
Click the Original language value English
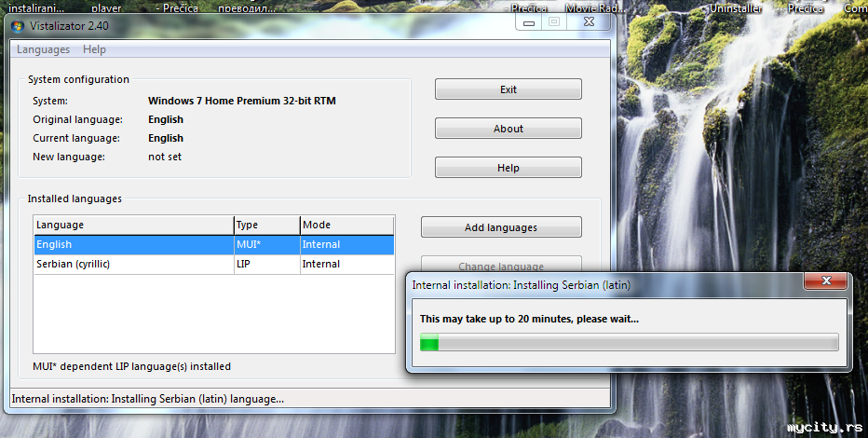tap(166, 119)
